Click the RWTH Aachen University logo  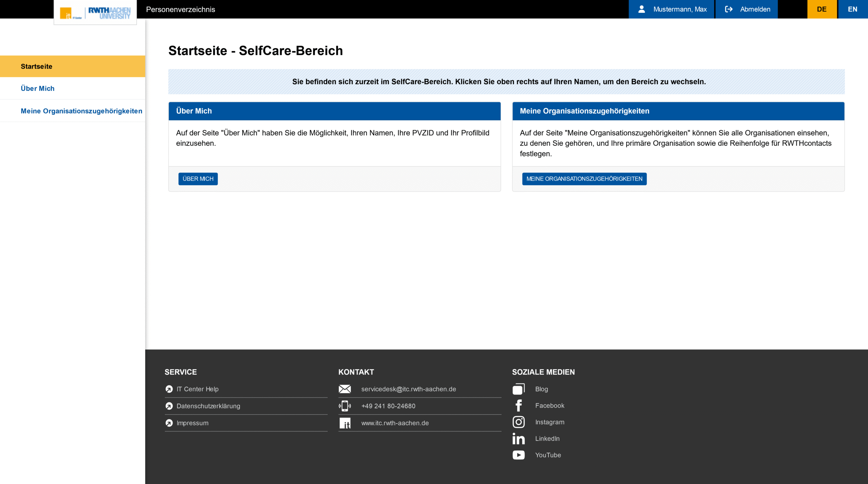pyautogui.click(x=109, y=13)
